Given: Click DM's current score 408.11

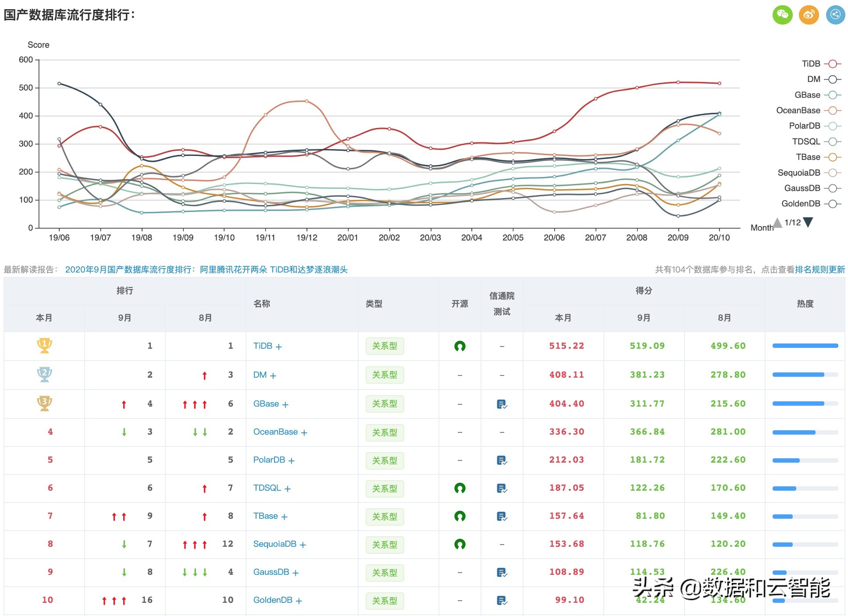Looking at the screenshot, I should [x=567, y=375].
